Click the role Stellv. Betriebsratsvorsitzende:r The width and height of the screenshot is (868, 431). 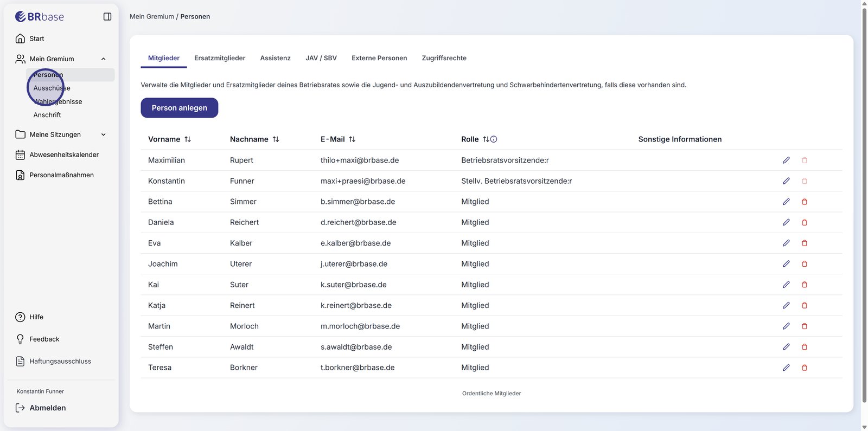pos(516,181)
